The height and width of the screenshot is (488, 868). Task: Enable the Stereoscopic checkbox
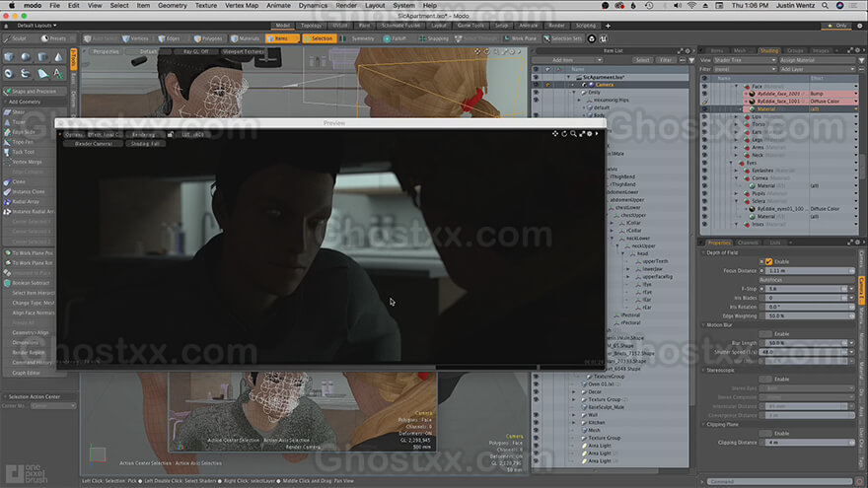click(x=765, y=380)
